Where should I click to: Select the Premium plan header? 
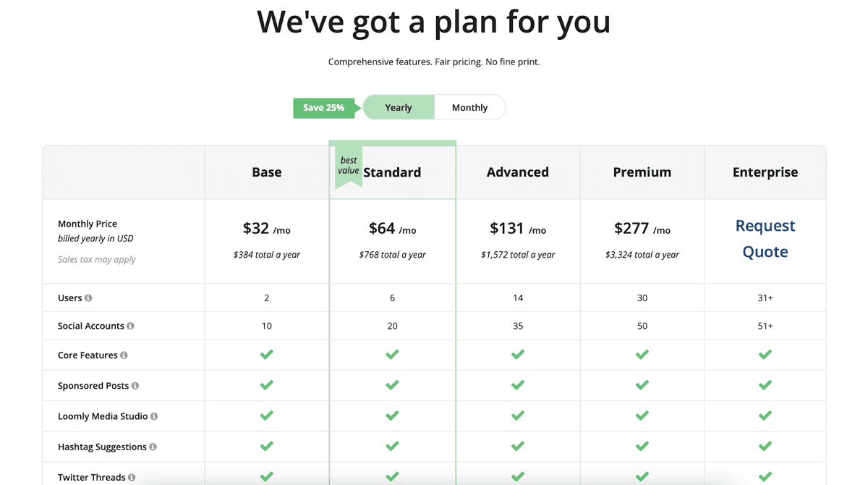point(642,172)
